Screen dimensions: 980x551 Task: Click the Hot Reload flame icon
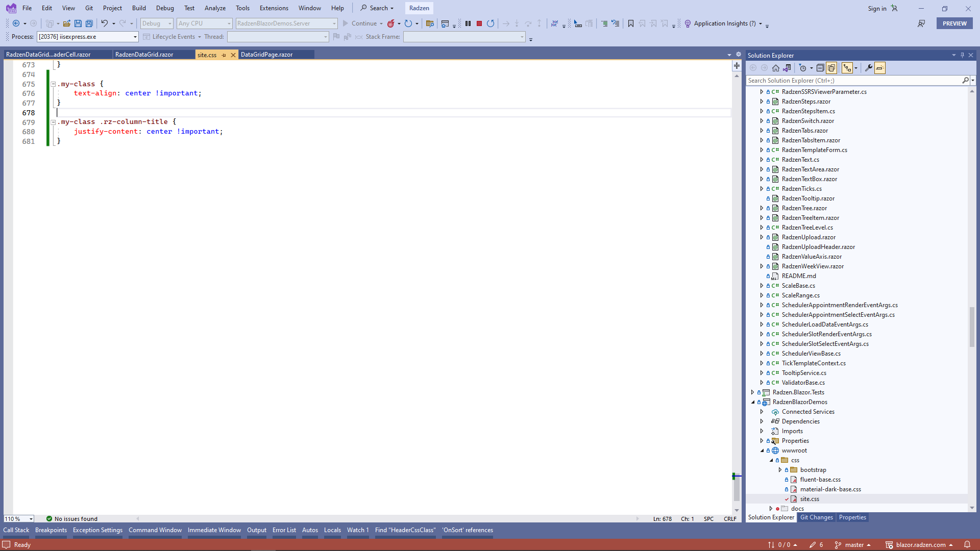pos(391,23)
